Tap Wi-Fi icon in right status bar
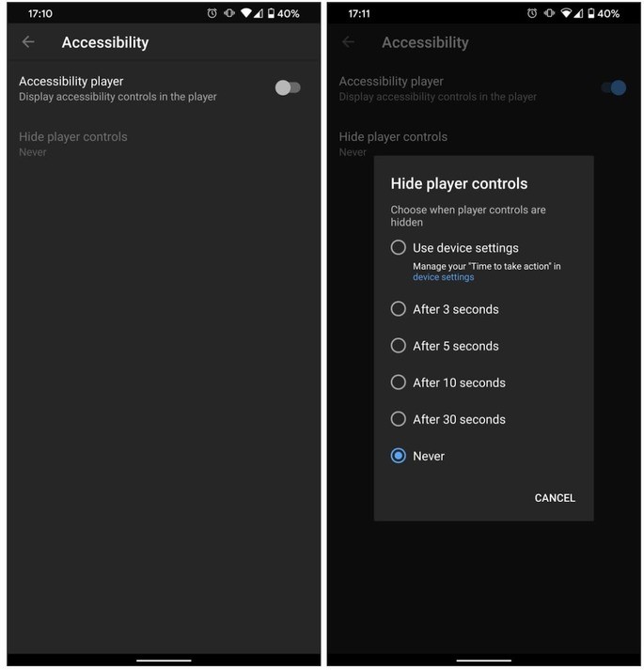The height and width of the screenshot is (670, 644). (x=566, y=13)
